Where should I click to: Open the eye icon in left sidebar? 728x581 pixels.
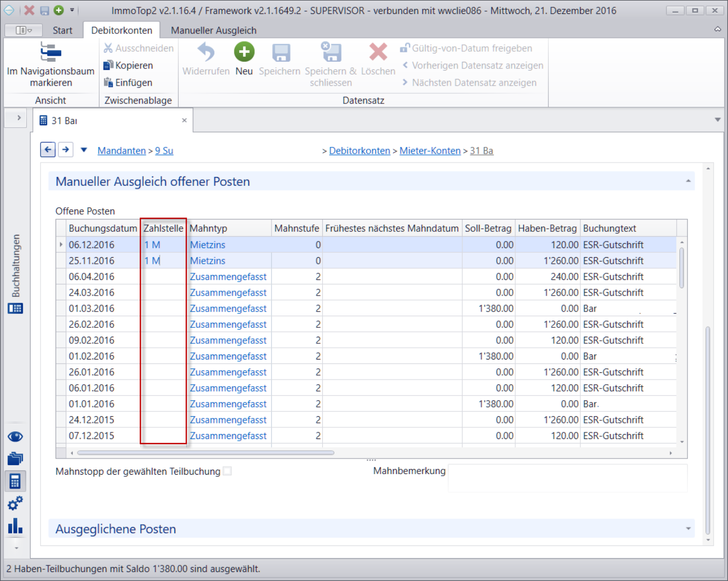[x=15, y=437]
